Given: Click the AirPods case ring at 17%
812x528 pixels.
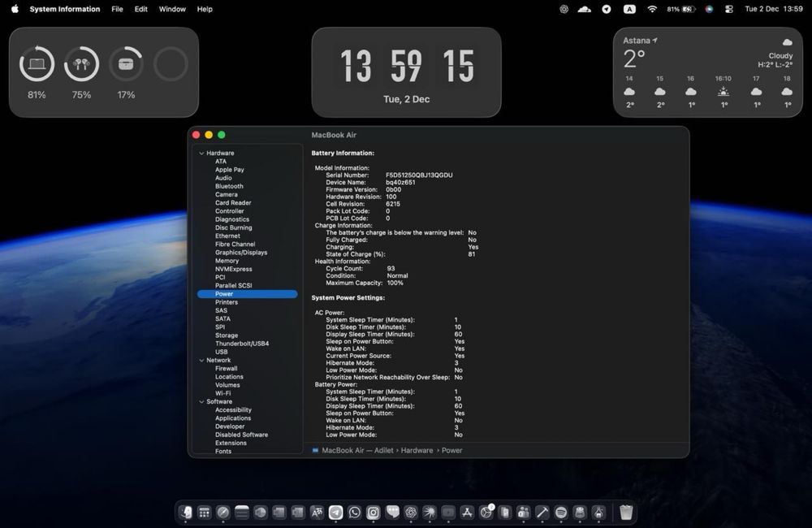Looking at the screenshot, I should pos(126,63).
